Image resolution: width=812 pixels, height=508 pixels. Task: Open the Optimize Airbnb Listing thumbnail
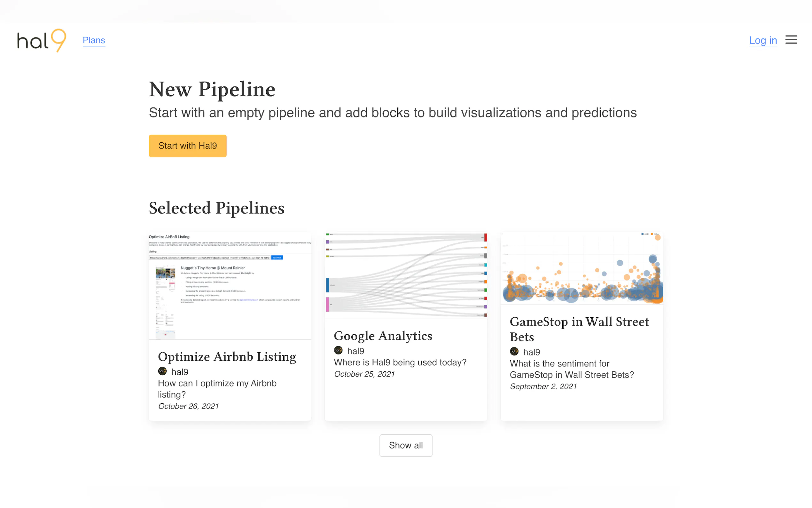coord(230,286)
